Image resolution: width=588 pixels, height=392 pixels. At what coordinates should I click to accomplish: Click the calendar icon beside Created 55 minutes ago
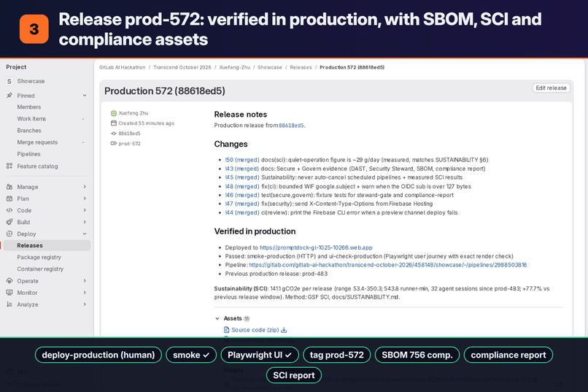[x=114, y=123]
